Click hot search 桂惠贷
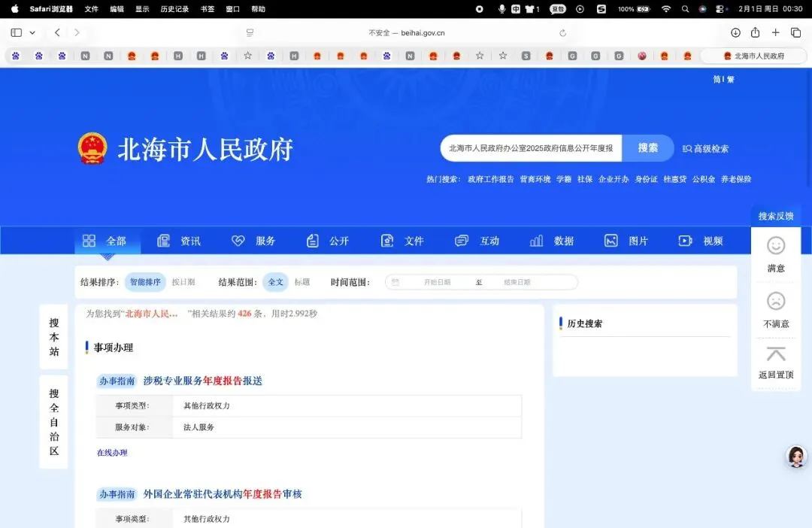 coord(674,179)
